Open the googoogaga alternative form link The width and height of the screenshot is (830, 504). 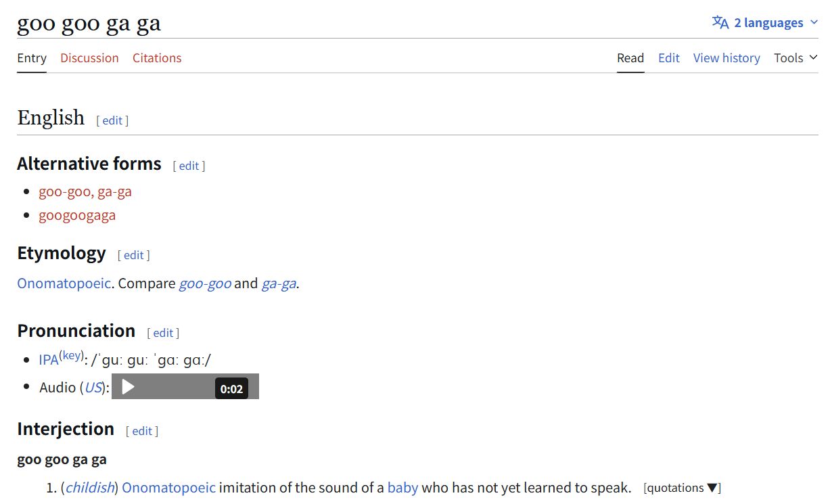point(77,215)
